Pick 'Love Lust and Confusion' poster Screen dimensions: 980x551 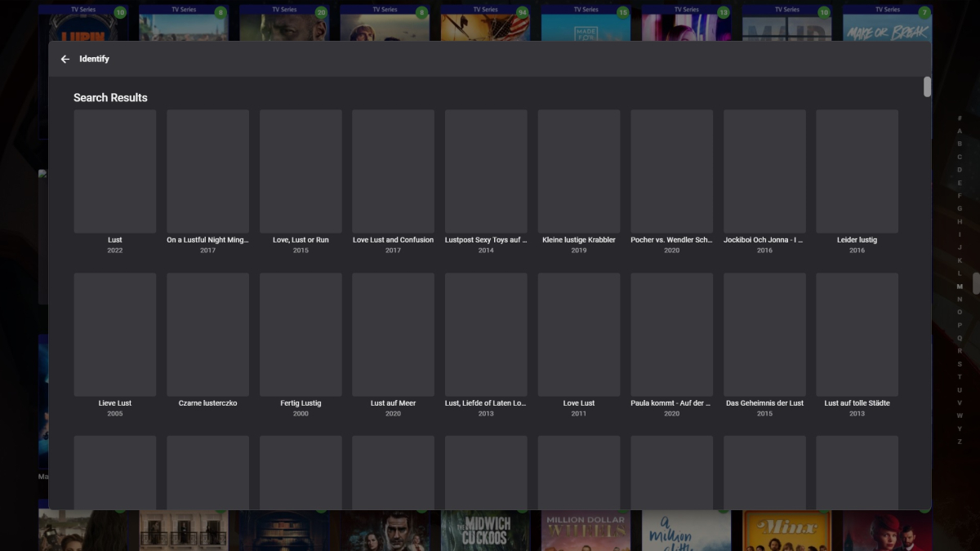[x=393, y=172]
